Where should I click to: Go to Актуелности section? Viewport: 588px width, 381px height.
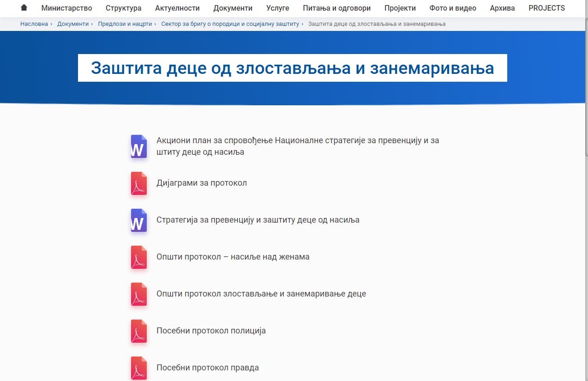click(x=177, y=8)
